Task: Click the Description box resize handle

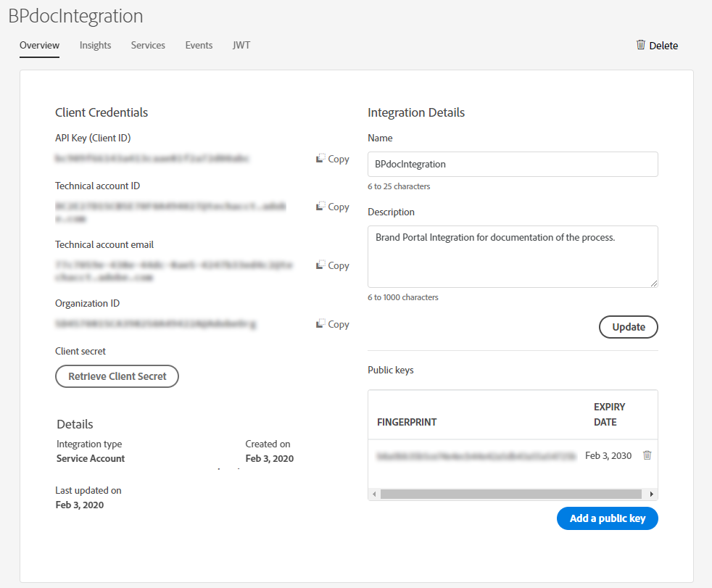Action: (654, 283)
